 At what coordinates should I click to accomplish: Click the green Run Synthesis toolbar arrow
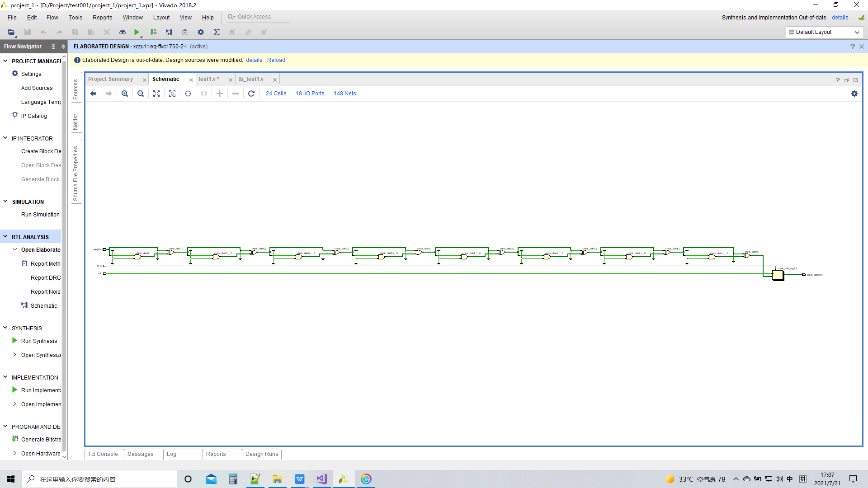point(137,32)
